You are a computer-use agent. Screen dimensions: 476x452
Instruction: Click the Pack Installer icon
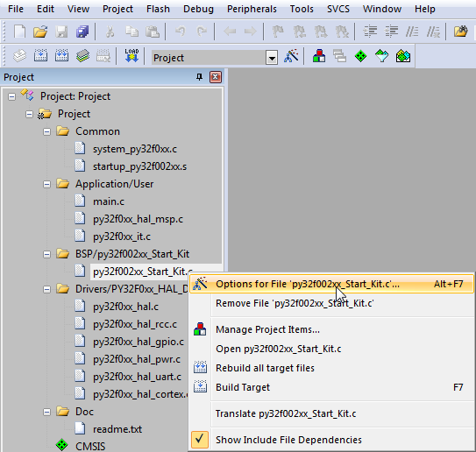(403, 56)
